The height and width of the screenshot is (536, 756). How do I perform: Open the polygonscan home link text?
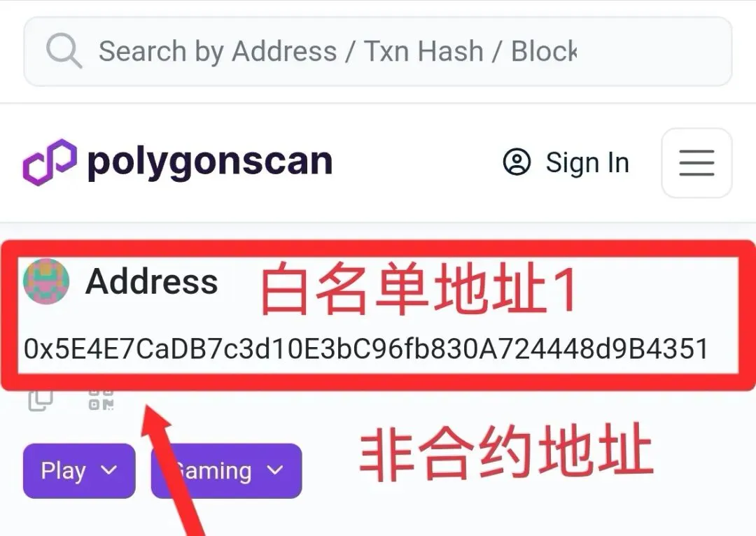pyautogui.click(x=210, y=162)
